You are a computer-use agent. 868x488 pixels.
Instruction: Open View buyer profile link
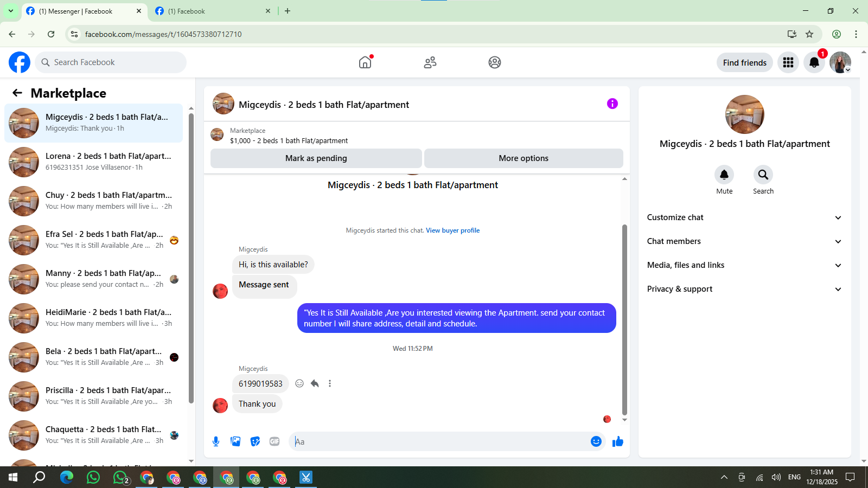[x=452, y=230]
